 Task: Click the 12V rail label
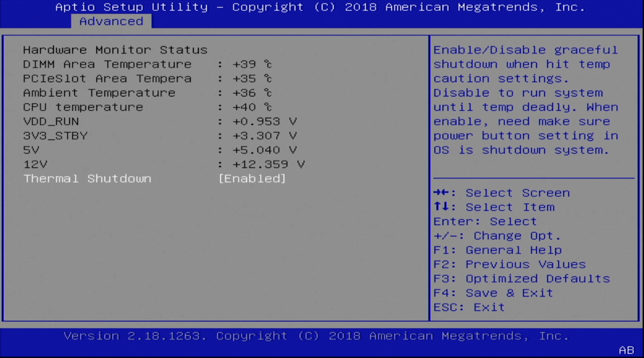(35, 165)
